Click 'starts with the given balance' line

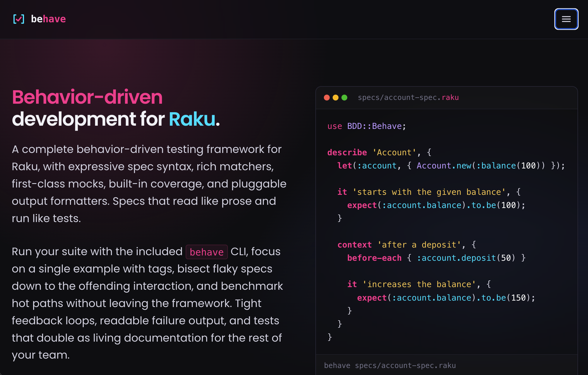point(429,192)
